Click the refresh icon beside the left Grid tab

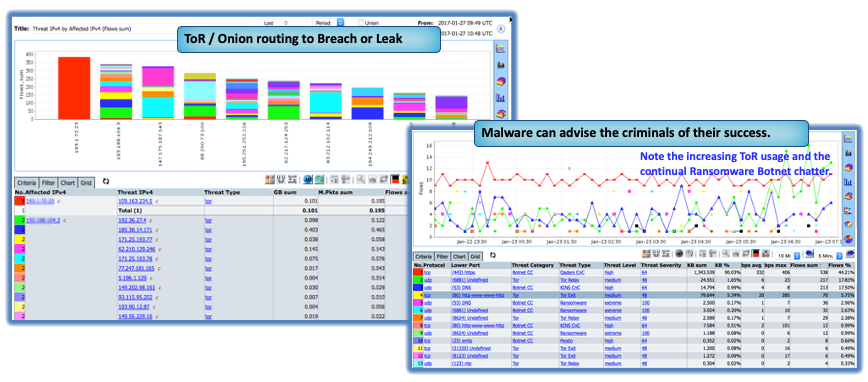coord(106,181)
